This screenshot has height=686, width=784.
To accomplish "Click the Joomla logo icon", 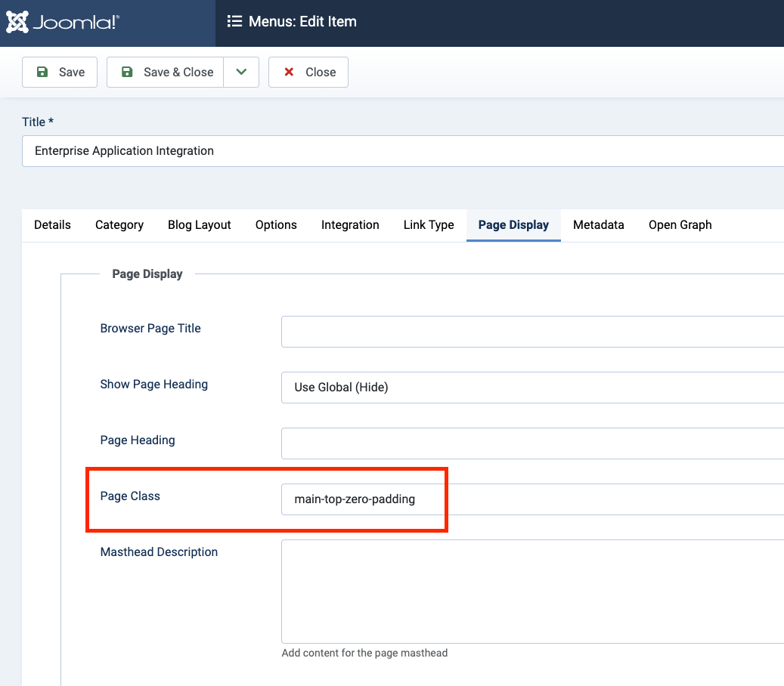I will point(17,23).
